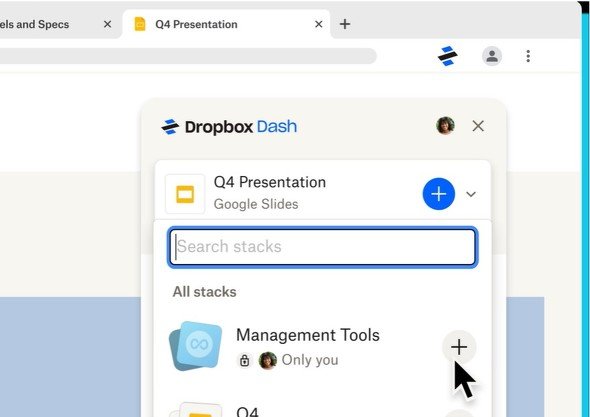Open the browser three-dot menu

pos(528,56)
